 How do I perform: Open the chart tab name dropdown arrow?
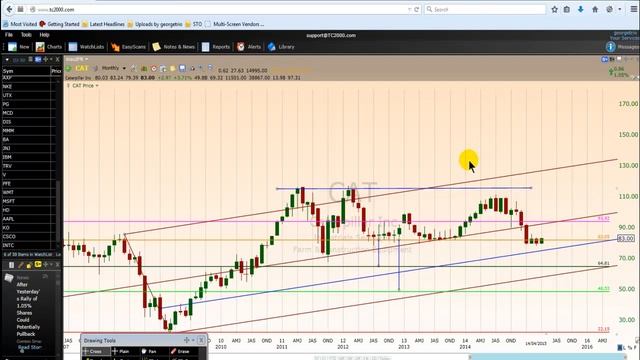[87, 60]
